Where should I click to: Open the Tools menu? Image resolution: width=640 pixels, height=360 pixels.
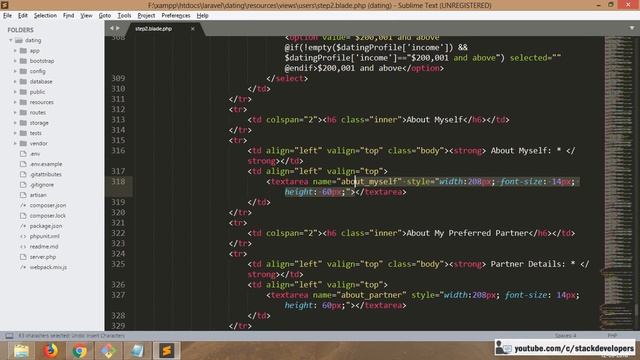pyautogui.click(x=124, y=16)
